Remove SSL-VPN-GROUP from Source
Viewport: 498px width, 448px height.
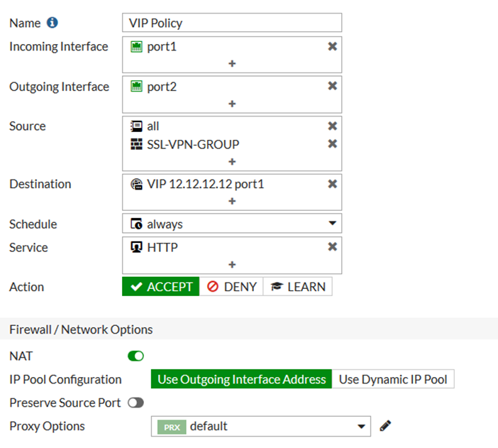click(x=332, y=144)
